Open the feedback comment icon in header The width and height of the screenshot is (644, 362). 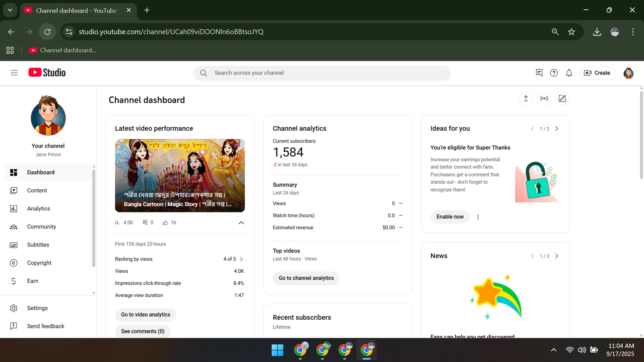pyautogui.click(x=539, y=73)
